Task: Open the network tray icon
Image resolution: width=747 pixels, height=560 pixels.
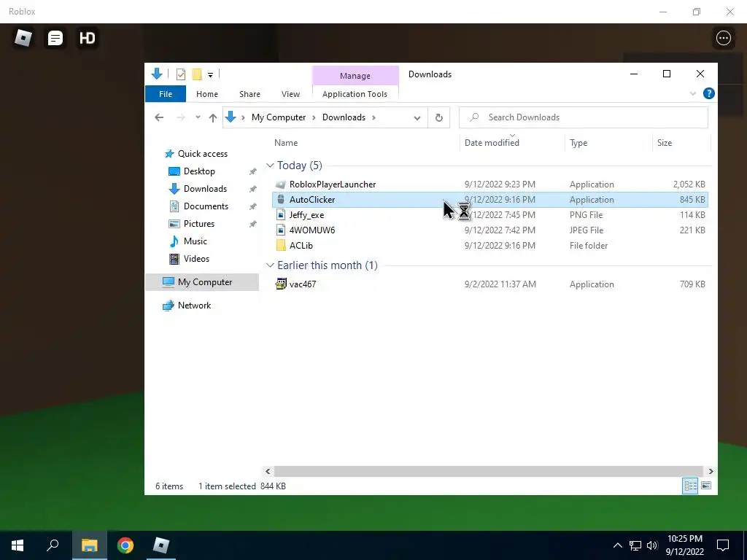Action: click(635, 545)
